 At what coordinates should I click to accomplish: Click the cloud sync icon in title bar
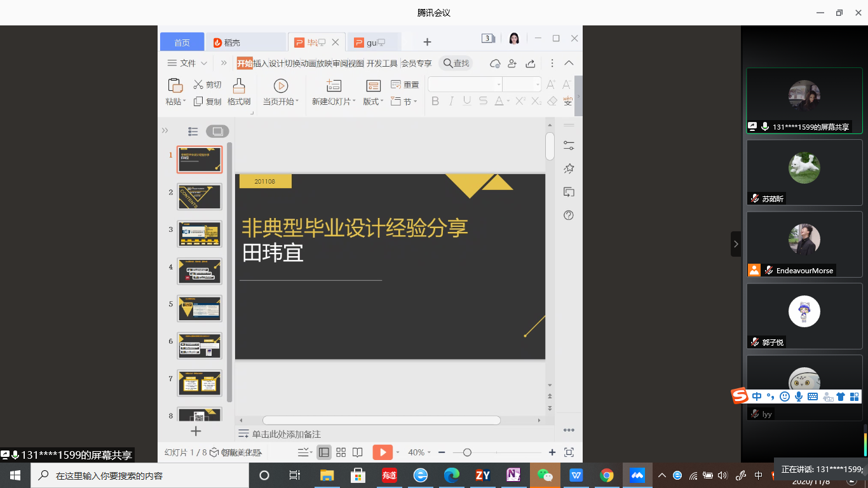point(495,63)
